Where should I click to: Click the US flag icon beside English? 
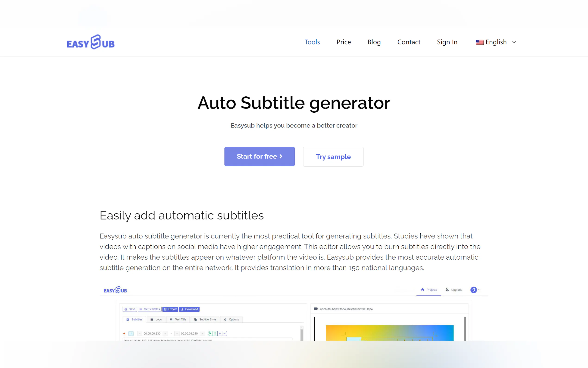[480, 42]
